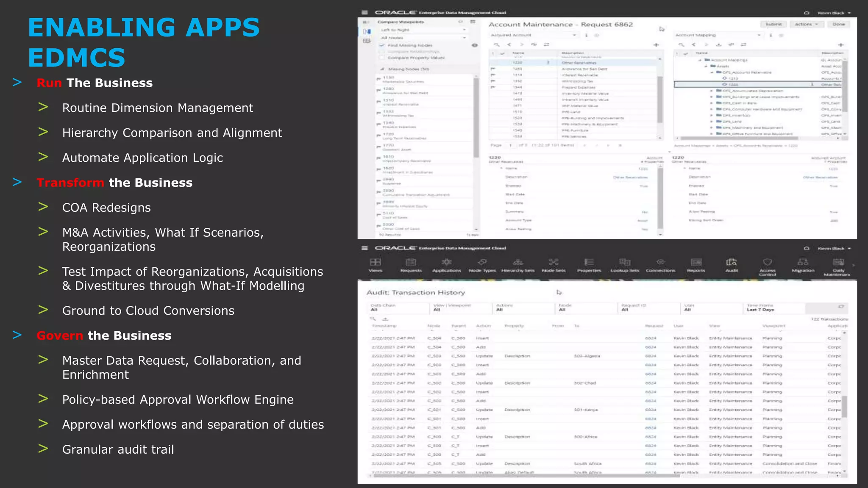
Task: Enable Compare Property Values checkbox
Action: click(x=382, y=58)
